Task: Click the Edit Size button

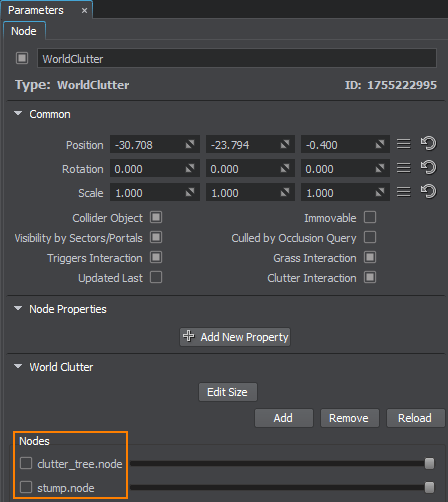Action: (228, 392)
